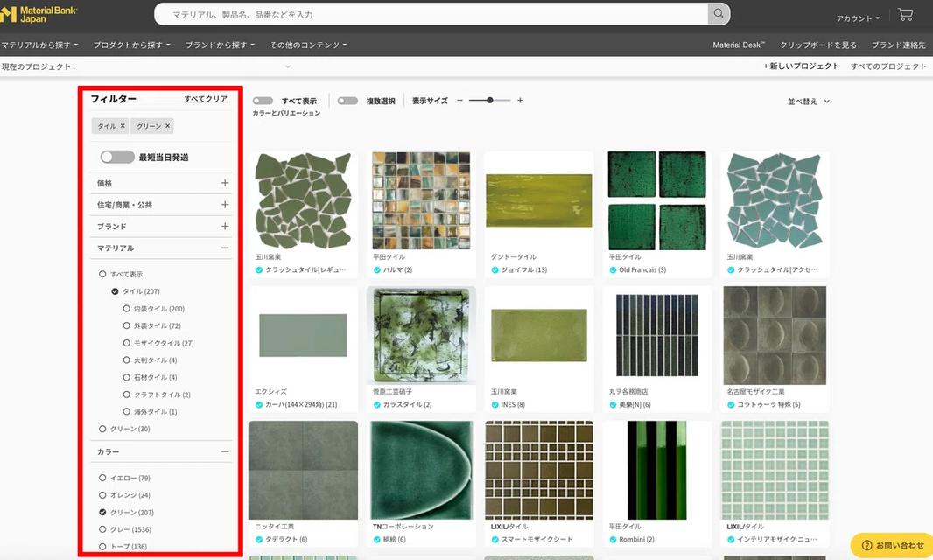Select グリーン (30) material option
The width and height of the screenshot is (933, 560).
(102, 429)
